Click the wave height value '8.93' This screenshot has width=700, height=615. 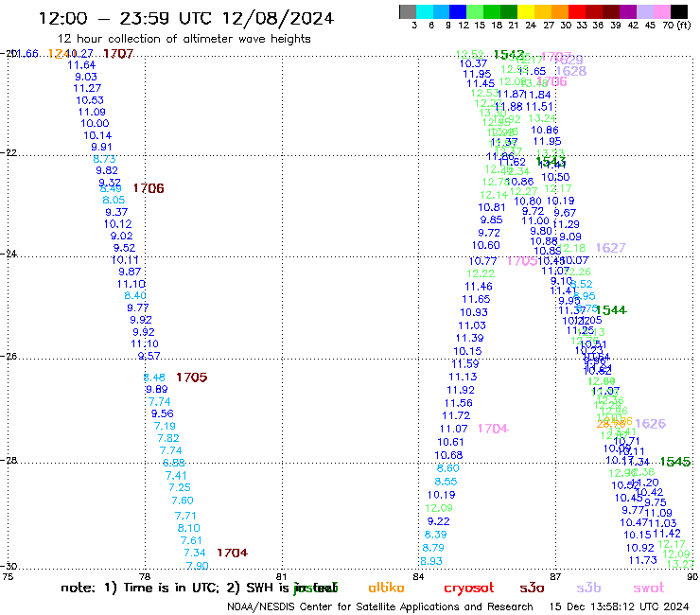(431, 561)
